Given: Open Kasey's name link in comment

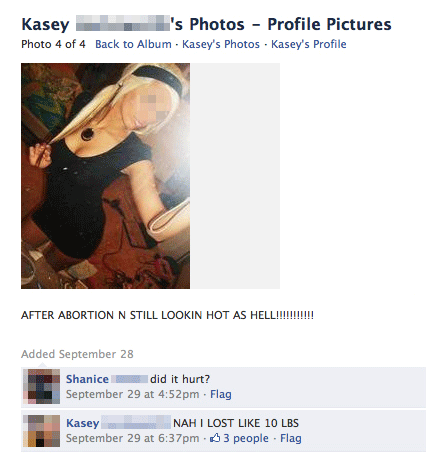Looking at the screenshot, I should click(x=83, y=423).
